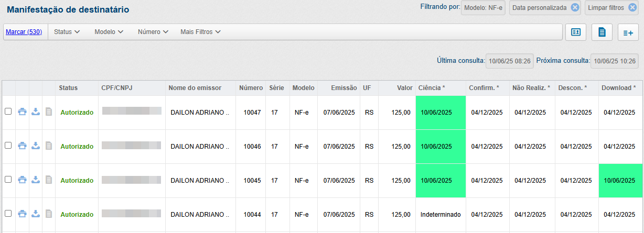Download invoice number 10047
This screenshot has height=233, width=644.
[36, 112]
